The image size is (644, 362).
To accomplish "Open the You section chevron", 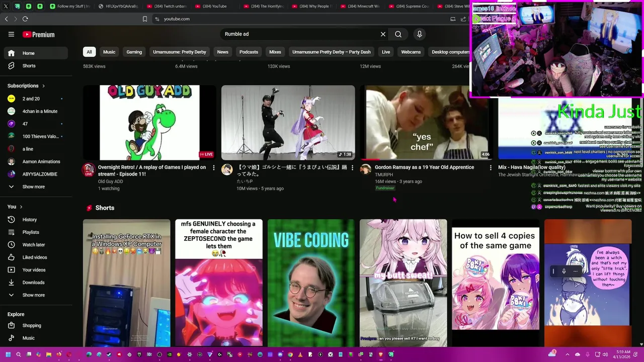I will point(21,207).
